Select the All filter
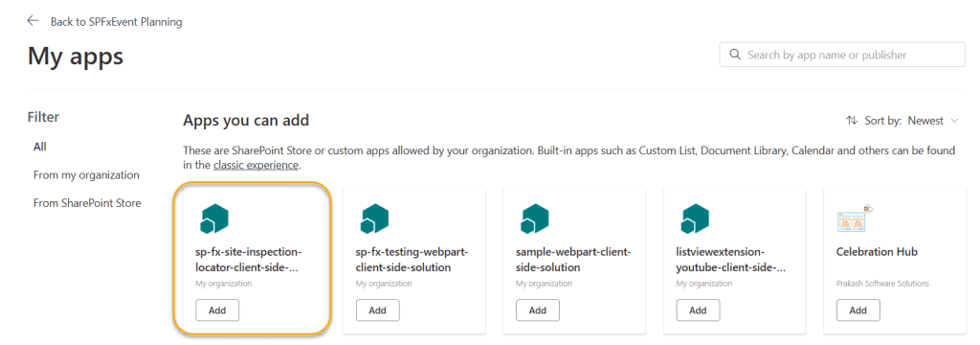 coord(40,147)
